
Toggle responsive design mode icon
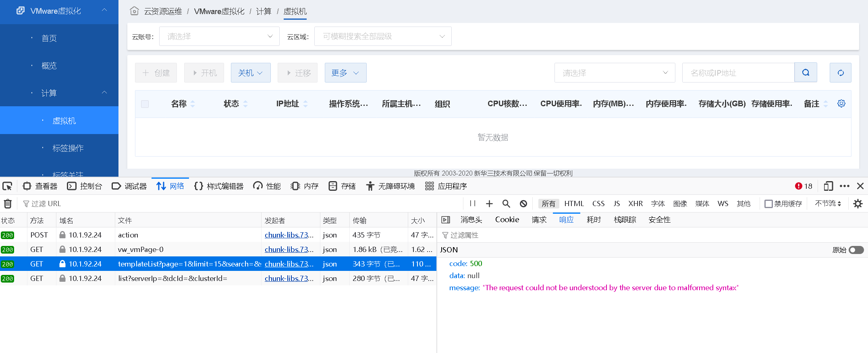(829, 186)
